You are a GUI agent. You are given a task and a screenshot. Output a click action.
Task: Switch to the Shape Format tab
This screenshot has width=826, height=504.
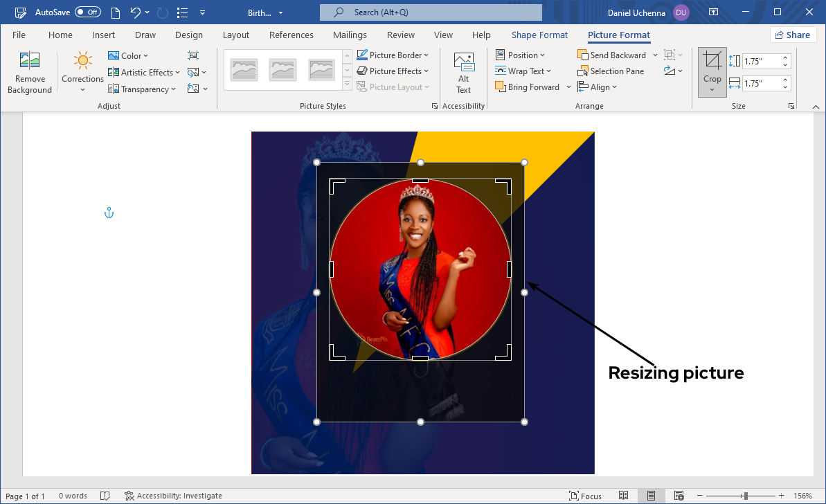539,35
